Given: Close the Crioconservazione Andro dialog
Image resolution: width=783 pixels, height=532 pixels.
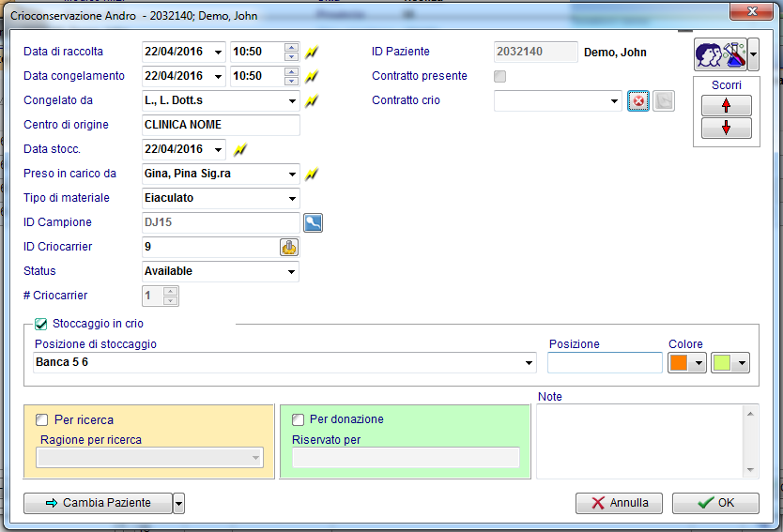Looking at the screenshot, I should coord(752,11).
